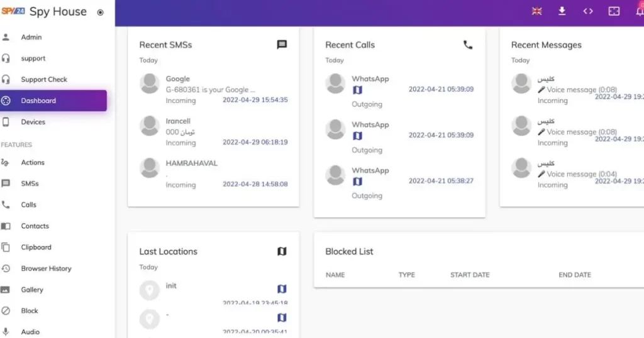Select the Google SMS sender name
The height and width of the screenshot is (338, 644).
178,79
